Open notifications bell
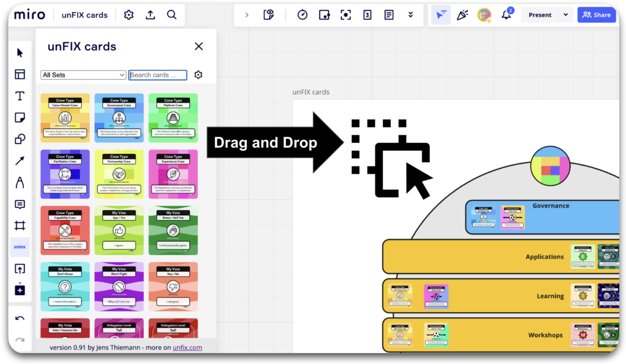The image size is (626, 364). click(x=506, y=15)
